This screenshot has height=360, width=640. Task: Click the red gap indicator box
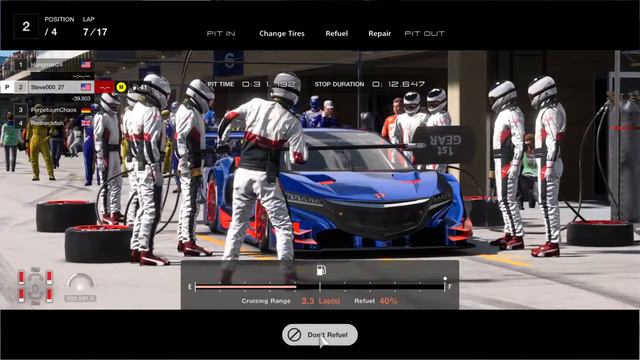[104, 87]
